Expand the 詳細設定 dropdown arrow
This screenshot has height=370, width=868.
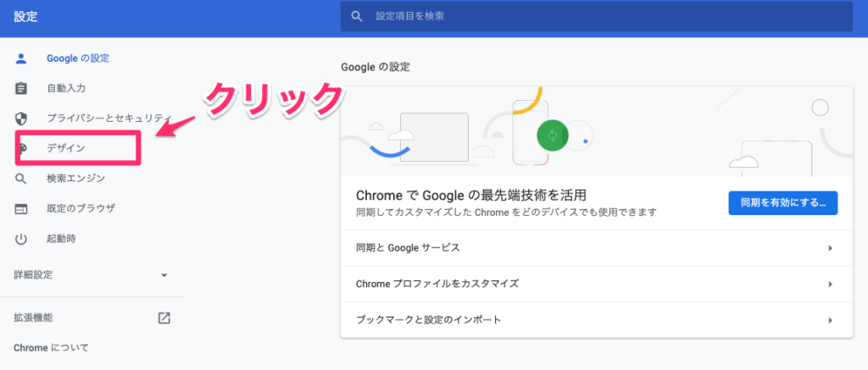(x=164, y=275)
